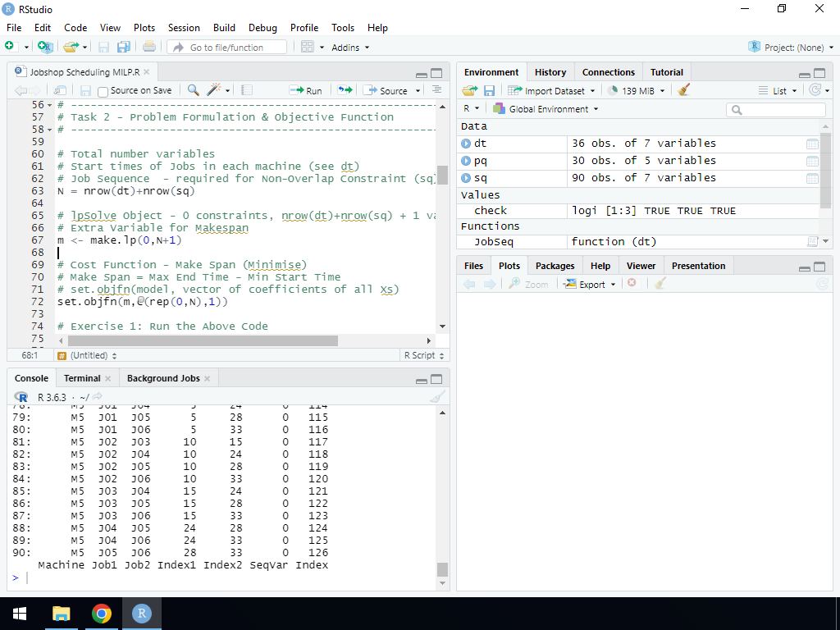Image resolution: width=840 pixels, height=630 pixels.
Task: Open the Addins dropdown menu
Action: tap(350, 48)
